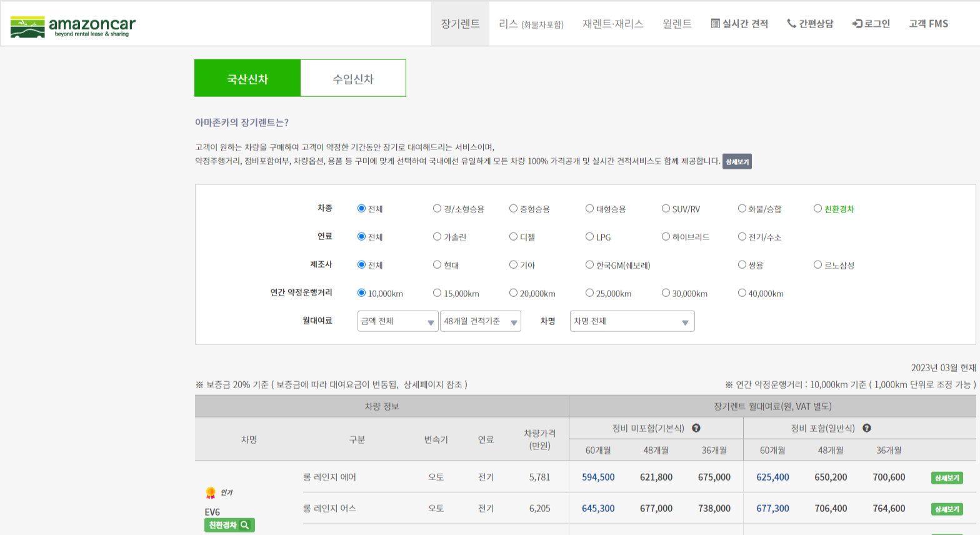The height and width of the screenshot is (535, 980).
Task: Open the 차명 전체 dropdown
Action: (632, 321)
